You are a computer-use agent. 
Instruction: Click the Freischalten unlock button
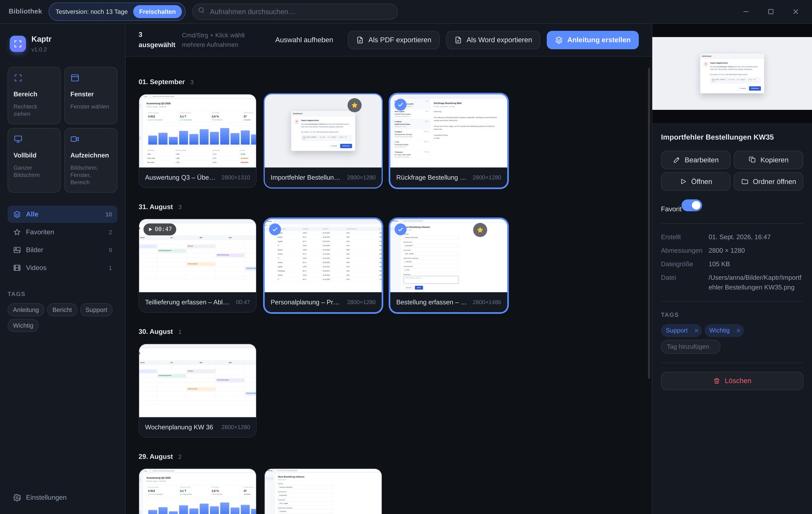coord(157,11)
